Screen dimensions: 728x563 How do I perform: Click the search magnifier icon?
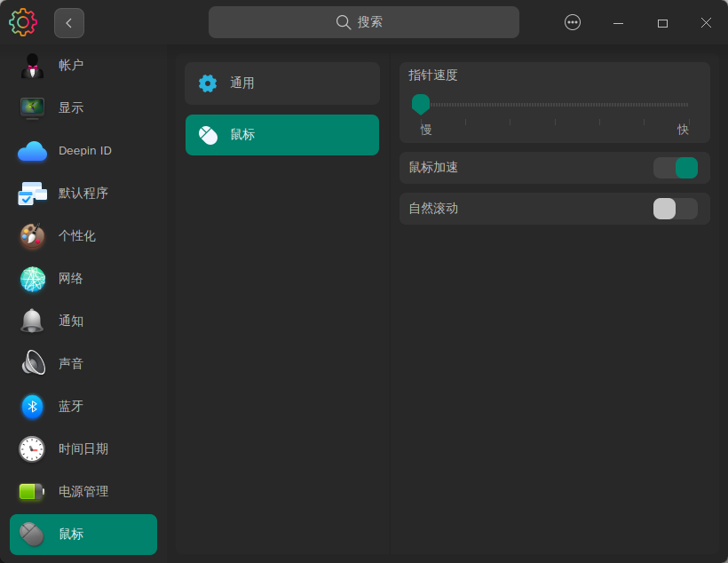point(343,22)
